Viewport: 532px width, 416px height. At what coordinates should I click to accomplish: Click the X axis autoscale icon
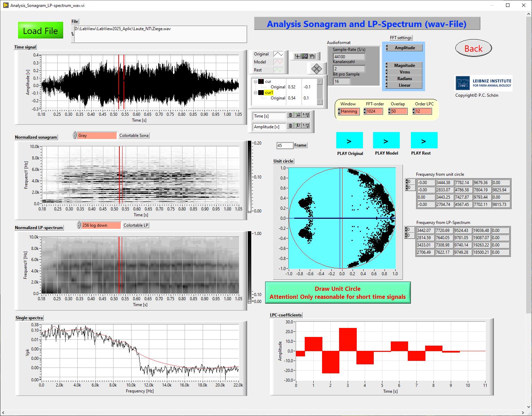[298, 115]
